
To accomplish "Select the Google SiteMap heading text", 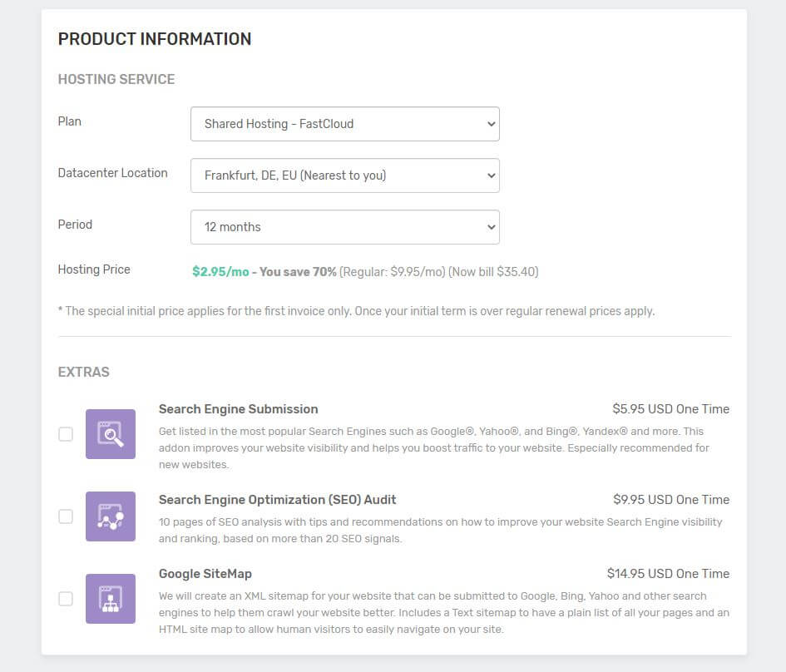I will 205,574.
